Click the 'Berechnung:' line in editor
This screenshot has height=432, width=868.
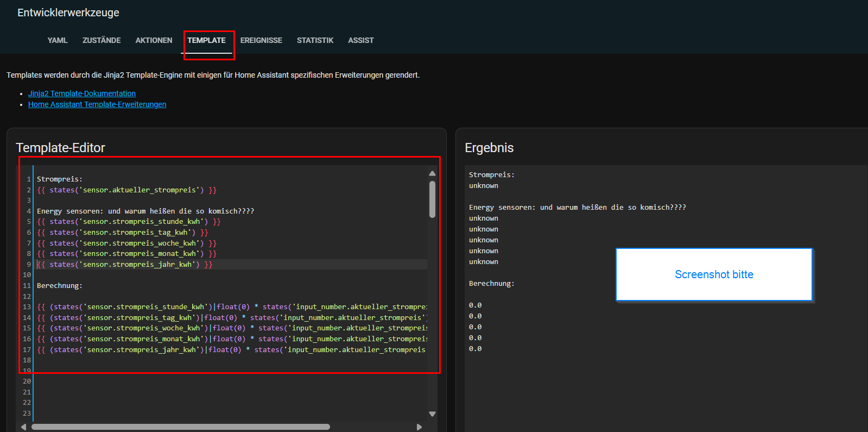pyautogui.click(x=60, y=285)
